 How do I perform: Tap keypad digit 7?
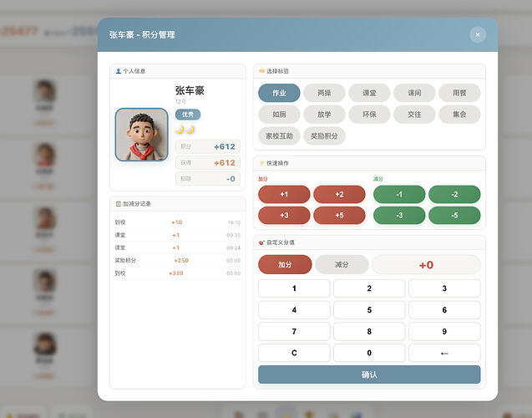click(x=294, y=331)
